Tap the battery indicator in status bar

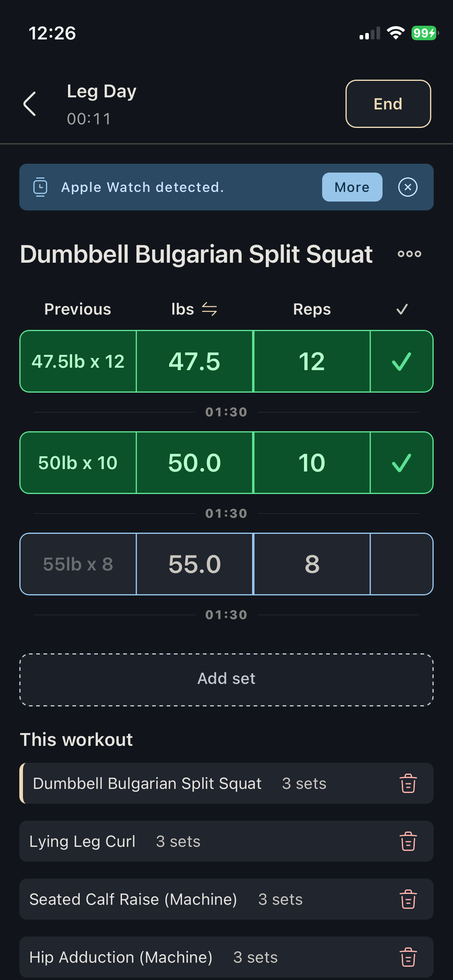424,33
